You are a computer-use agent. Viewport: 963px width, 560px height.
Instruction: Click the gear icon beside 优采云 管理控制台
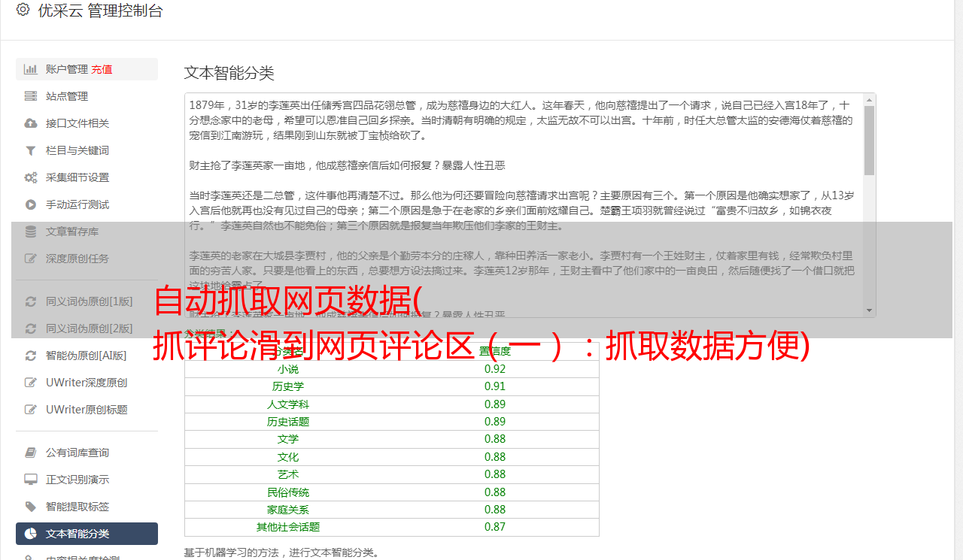23,10
